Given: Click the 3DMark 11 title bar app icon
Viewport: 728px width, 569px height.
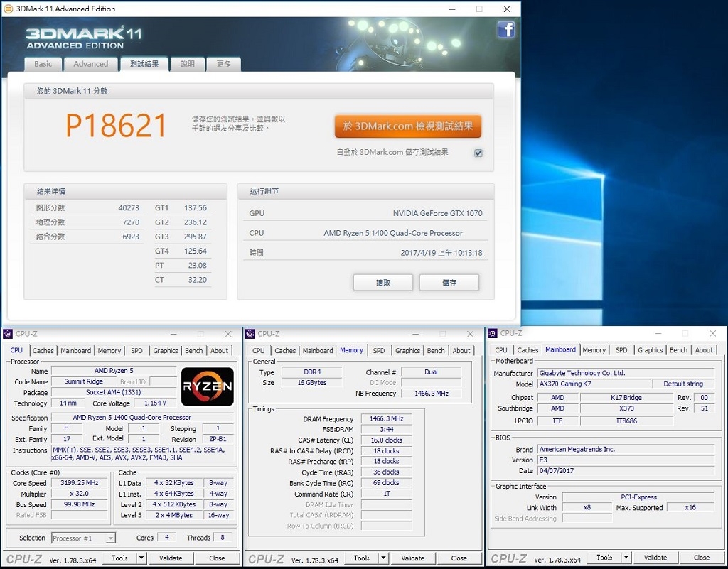Looking at the screenshot, I should (8, 9).
